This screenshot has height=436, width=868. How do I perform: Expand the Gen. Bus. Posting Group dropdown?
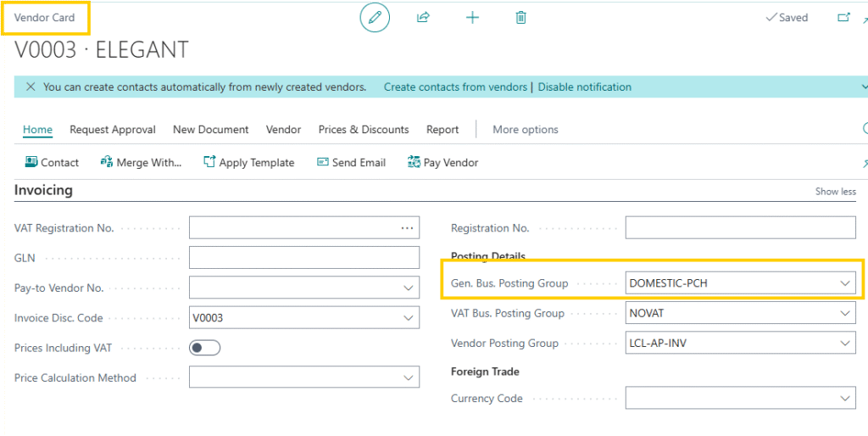pyautogui.click(x=844, y=283)
